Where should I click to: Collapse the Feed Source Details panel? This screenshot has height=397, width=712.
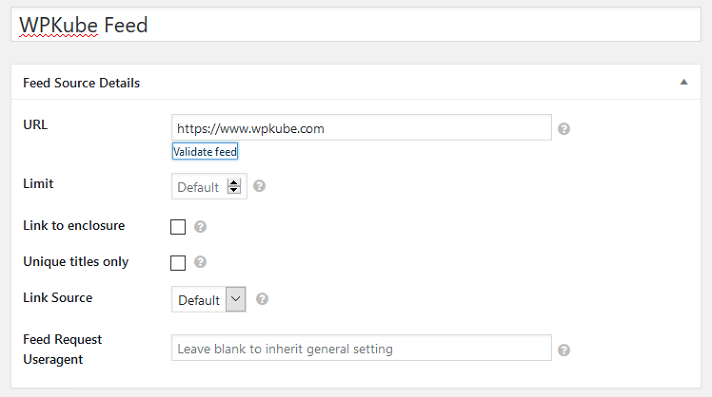click(x=683, y=82)
